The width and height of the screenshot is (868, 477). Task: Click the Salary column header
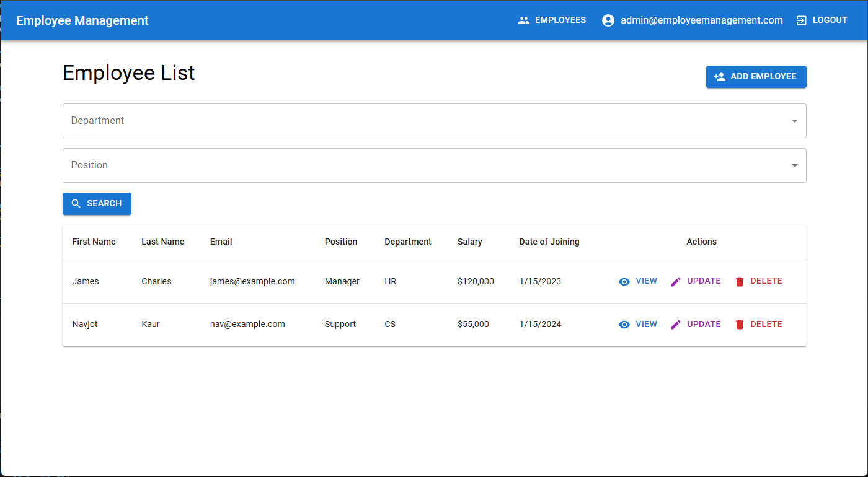(x=469, y=242)
